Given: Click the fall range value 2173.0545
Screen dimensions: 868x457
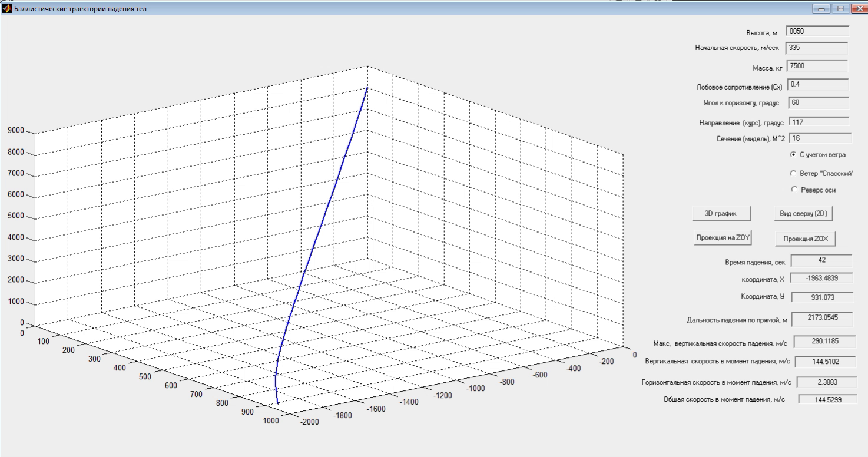Looking at the screenshot, I should click(x=823, y=319).
